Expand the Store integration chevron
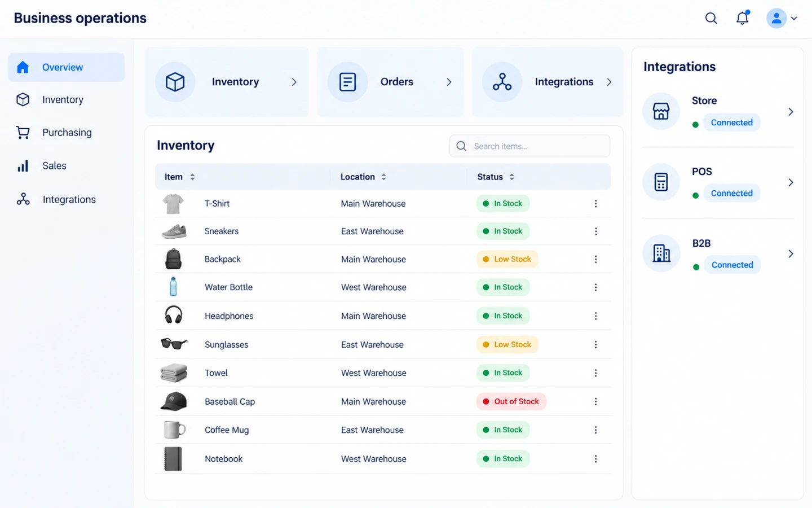Viewport: 812px width, 508px height. 791,112
